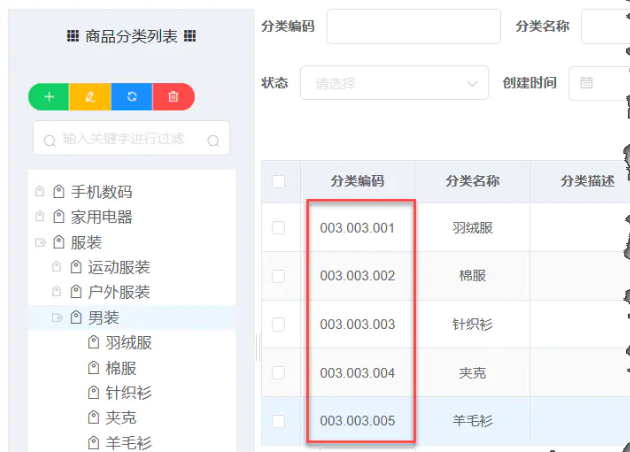Click 棉服 in the table name column
The image size is (630, 452).
[x=472, y=276]
